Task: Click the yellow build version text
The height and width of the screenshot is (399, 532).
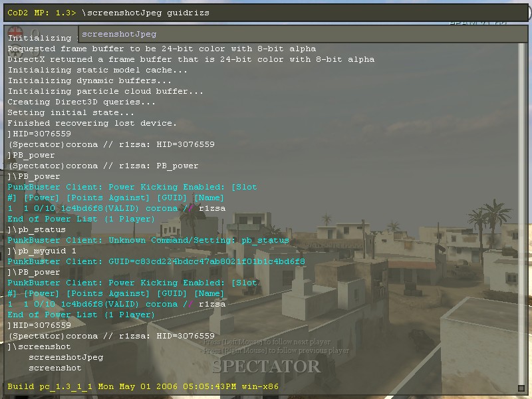Action: [x=143, y=386]
